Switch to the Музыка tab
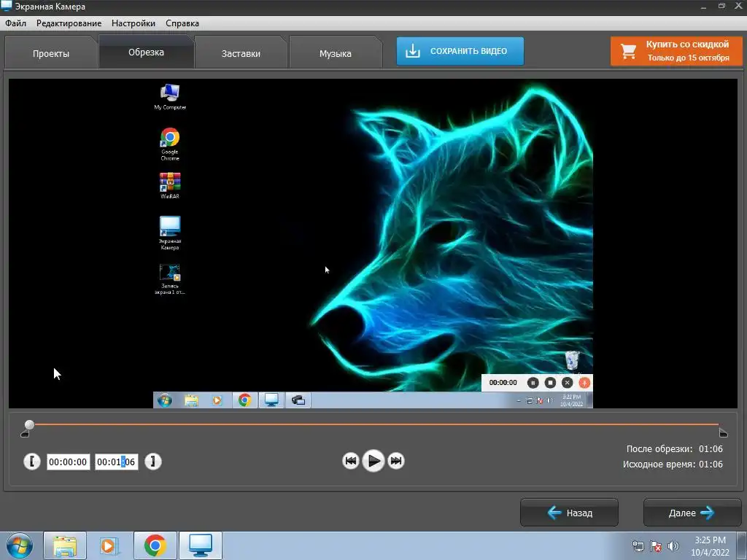747x560 pixels. coord(336,53)
